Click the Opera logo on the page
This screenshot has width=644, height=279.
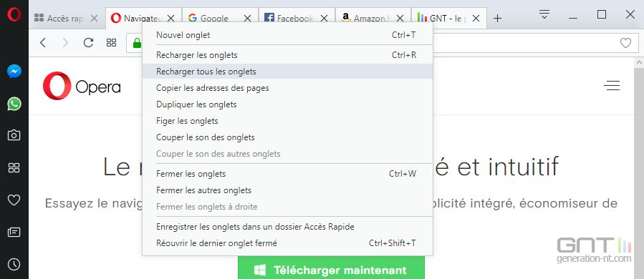pos(82,86)
